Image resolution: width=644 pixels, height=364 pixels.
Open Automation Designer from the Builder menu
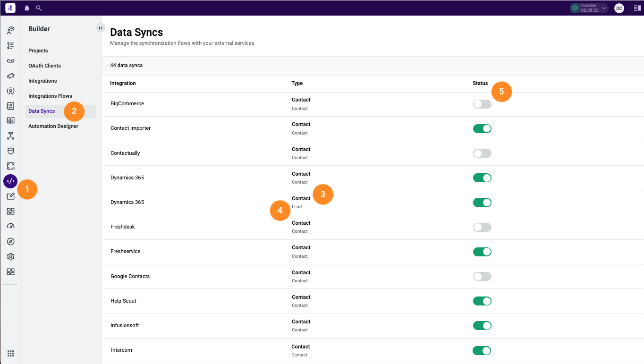click(53, 126)
